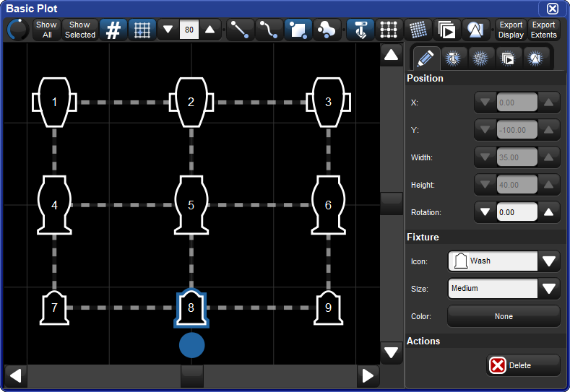Click the horizontal scrollbar right arrow

368,376
